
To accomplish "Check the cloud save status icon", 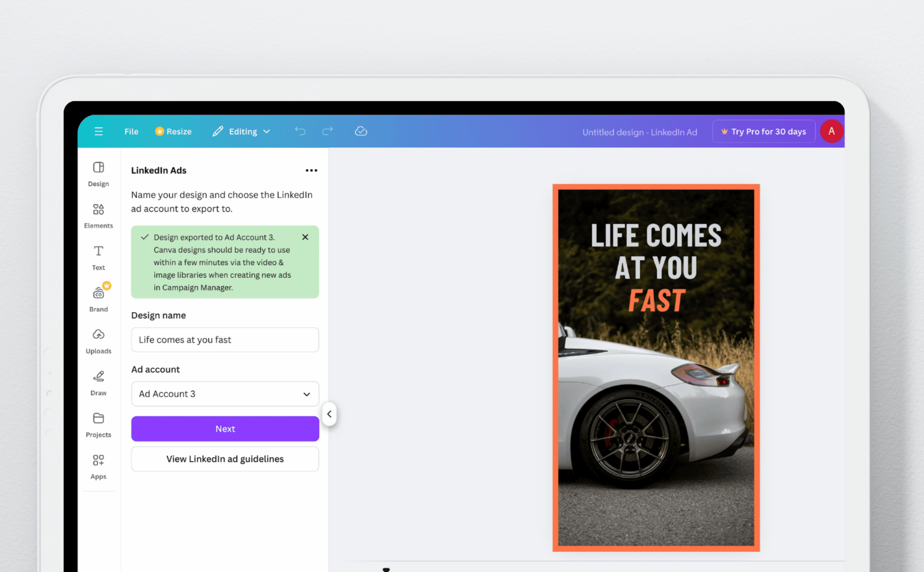I will [361, 131].
